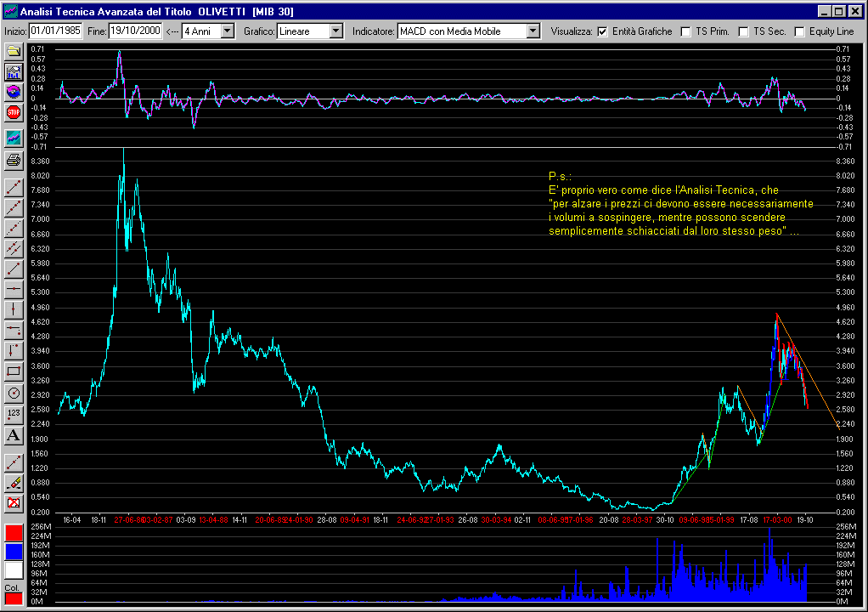Select the three-point diagonal trendline tool

pyautogui.click(x=14, y=188)
